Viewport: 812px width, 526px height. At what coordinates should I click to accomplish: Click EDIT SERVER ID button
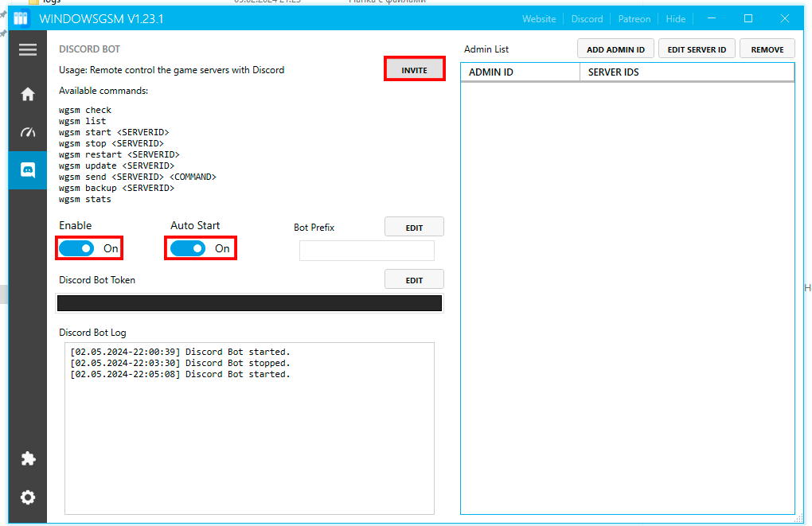[x=697, y=49]
